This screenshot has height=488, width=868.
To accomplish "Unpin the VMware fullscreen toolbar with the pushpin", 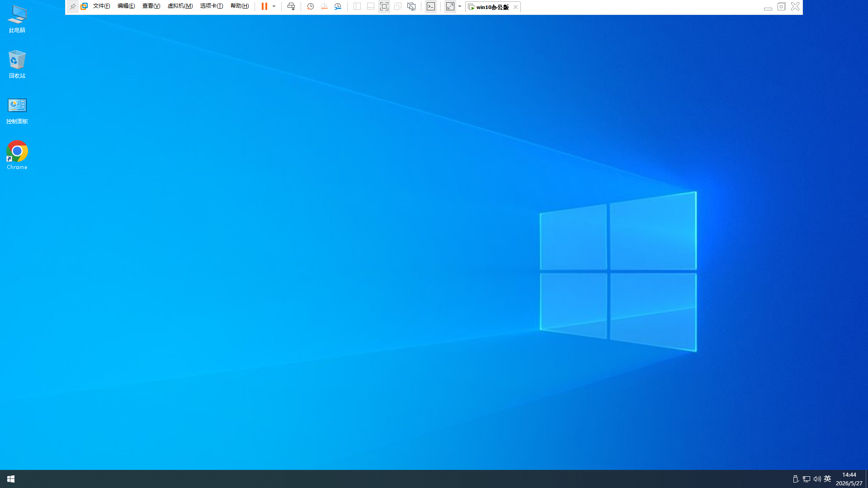I will point(72,6).
